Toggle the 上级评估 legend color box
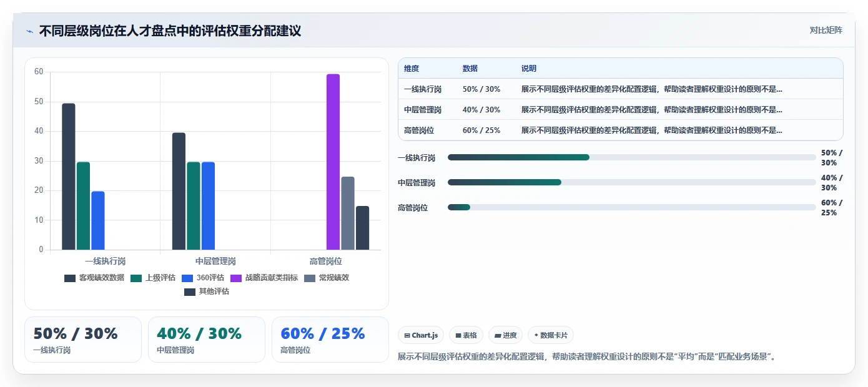This screenshot has width=868, height=387. pyautogui.click(x=136, y=278)
